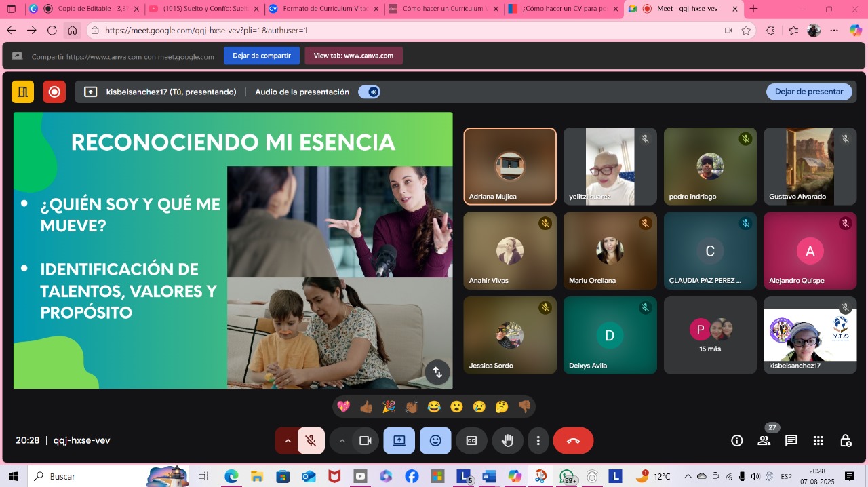The width and height of the screenshot is (868, 487).
Task: Open host controls lock icon
Action: pos(846,441)
